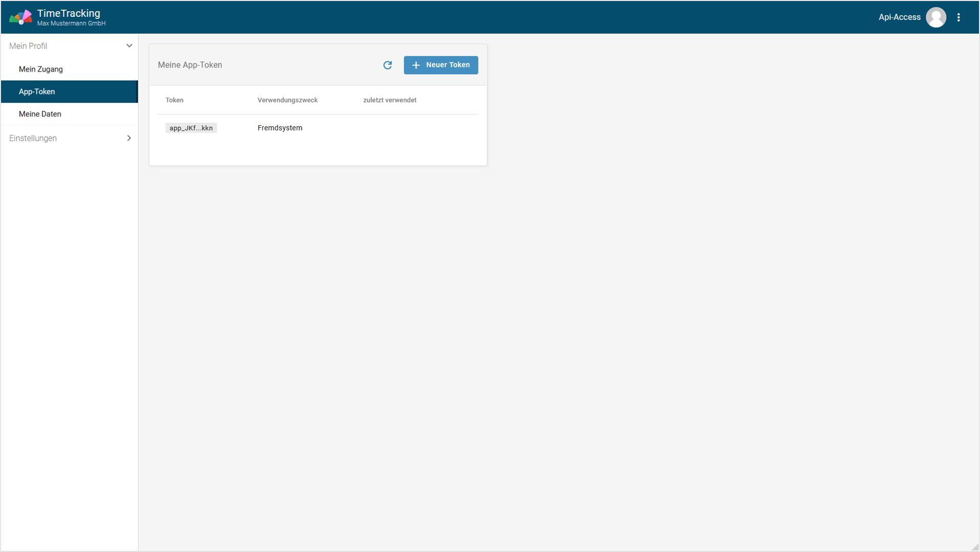Open the three-dot options menu
Viewport: 980px width, 552px height.
tap(959, 17)
